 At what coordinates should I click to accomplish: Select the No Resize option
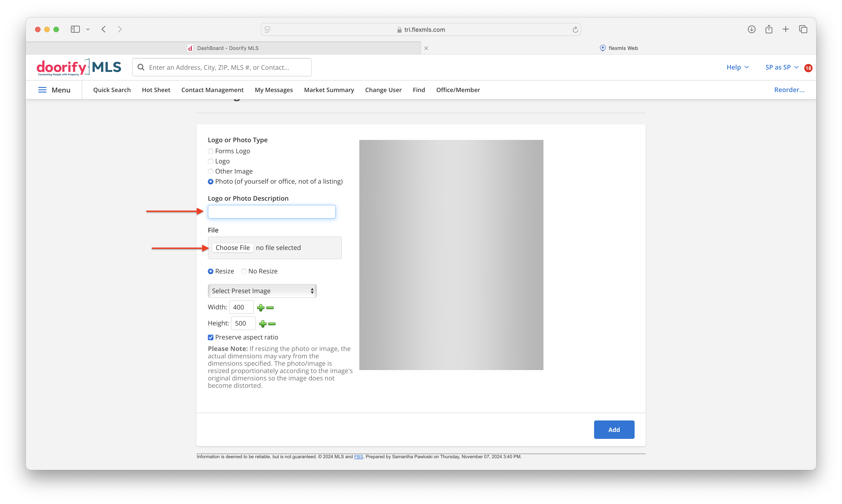(x=244, y=271)
